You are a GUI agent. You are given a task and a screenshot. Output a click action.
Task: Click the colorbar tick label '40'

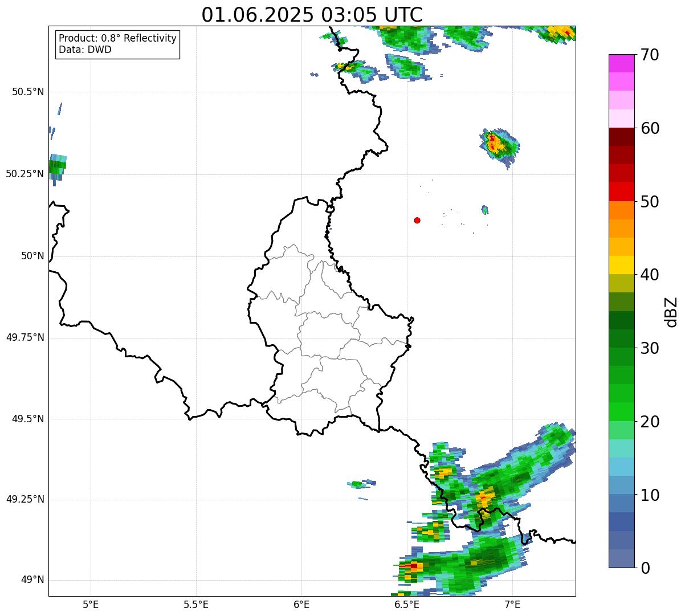pyautogui.click(x=649, y=275)
